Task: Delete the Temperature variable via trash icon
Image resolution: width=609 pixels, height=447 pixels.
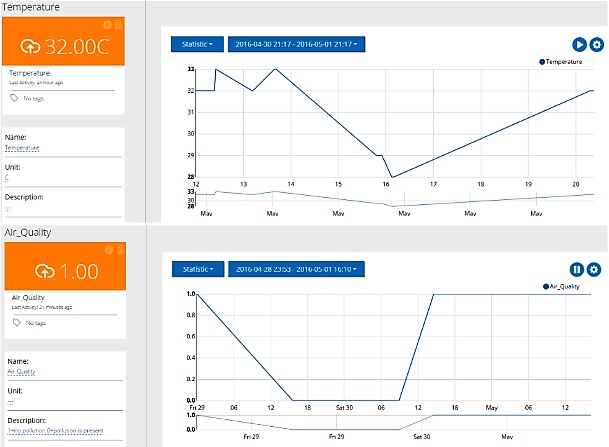Action: (117, 24)
